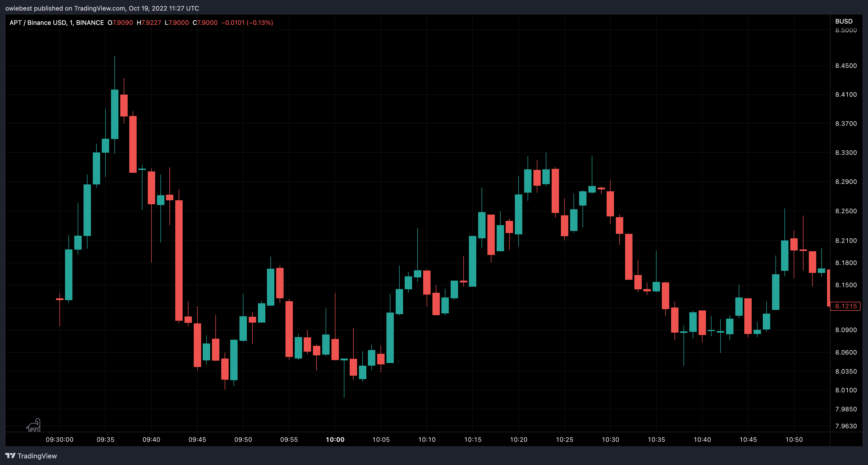Click the TradingView.com published header text
868x465 pixels.
(102, 8)
